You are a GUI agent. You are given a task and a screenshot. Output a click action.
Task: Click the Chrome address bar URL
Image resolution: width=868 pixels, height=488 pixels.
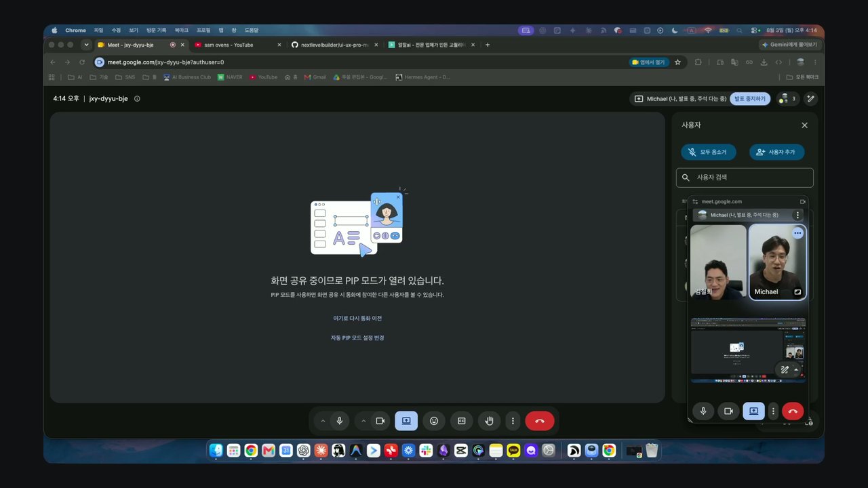(x=165, y=62)
